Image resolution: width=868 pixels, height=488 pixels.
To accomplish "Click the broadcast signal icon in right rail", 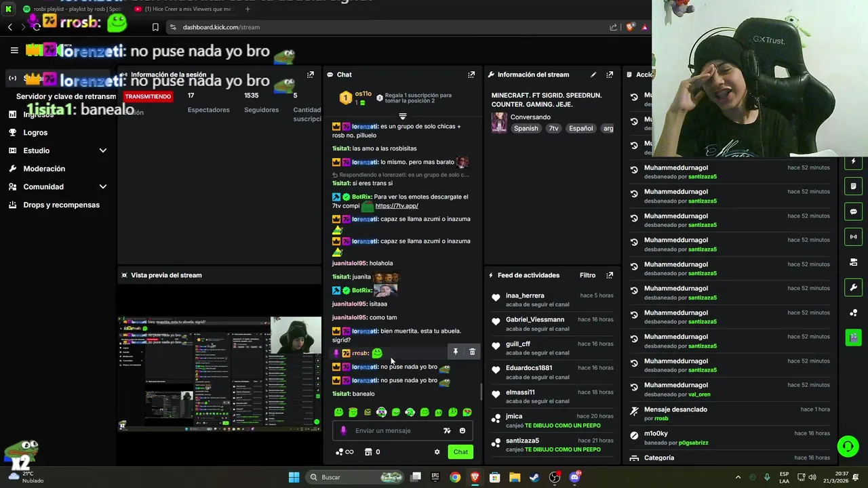I will click(854, 237).
